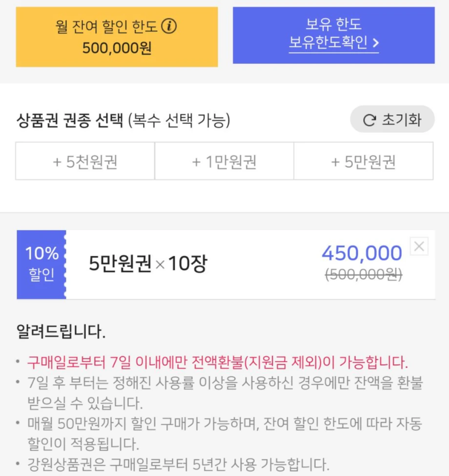Tap the red 7일 이내 전액환불 notice

click(x=218, y=362)
